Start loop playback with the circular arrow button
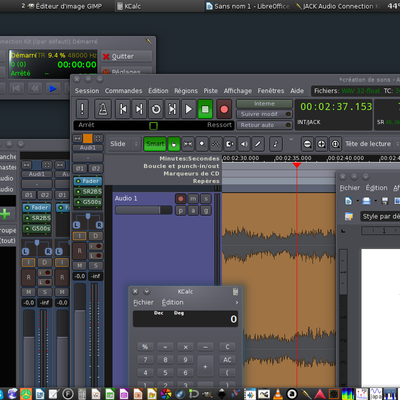The height and width of the screenshot is (400, 400). pyautogui.click(x=156, y=109)
